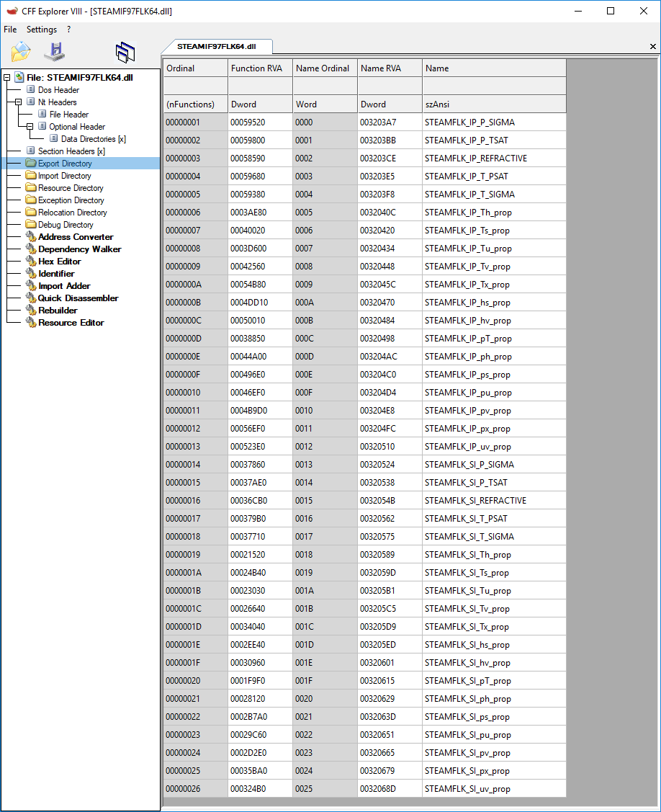Image resolution: width=661 pixels, height=812 pixels.
Task: Close the STEAMIF97FLK64.dll tab
Action: pyautogui.click(x=652, y=46)
